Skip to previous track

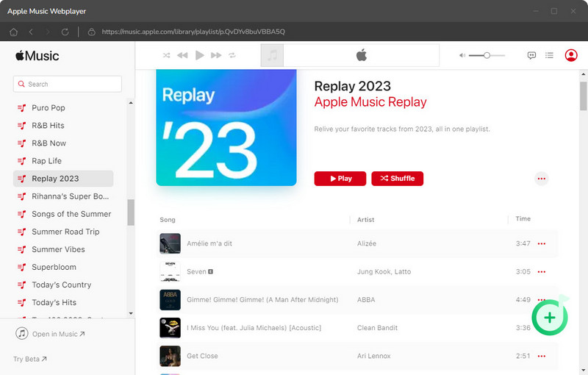pyautogui.click(x=182, y=55)
